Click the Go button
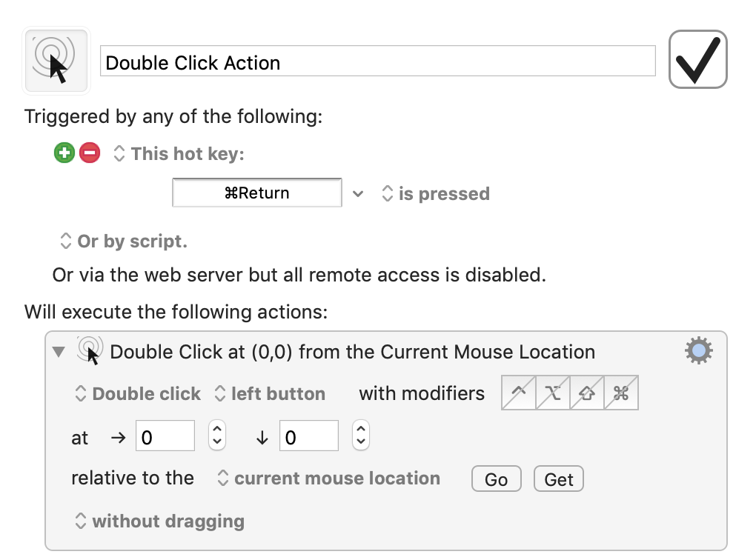This screenshot has height=560, width=756. coord(496,479)
